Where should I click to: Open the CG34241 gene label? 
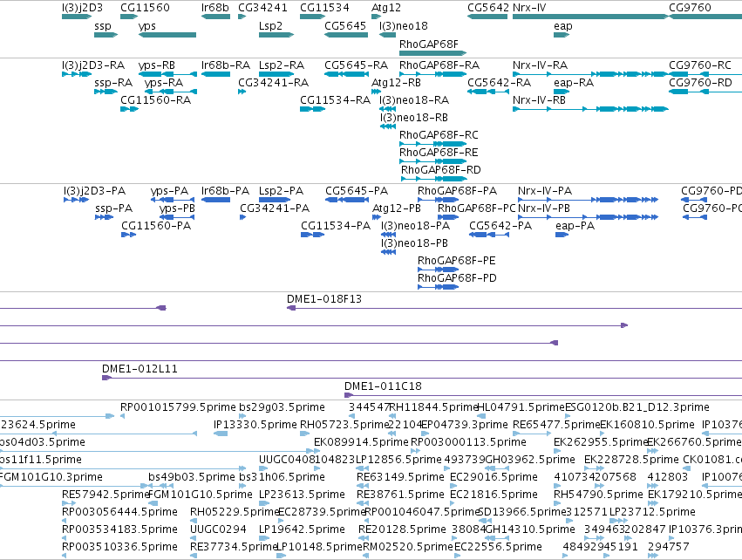click(262, 8)
